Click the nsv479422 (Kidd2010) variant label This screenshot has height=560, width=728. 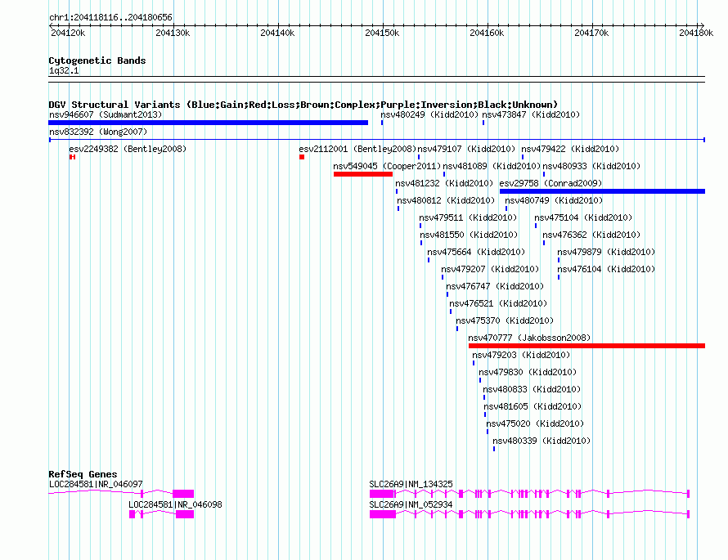[x=570, y=149]
